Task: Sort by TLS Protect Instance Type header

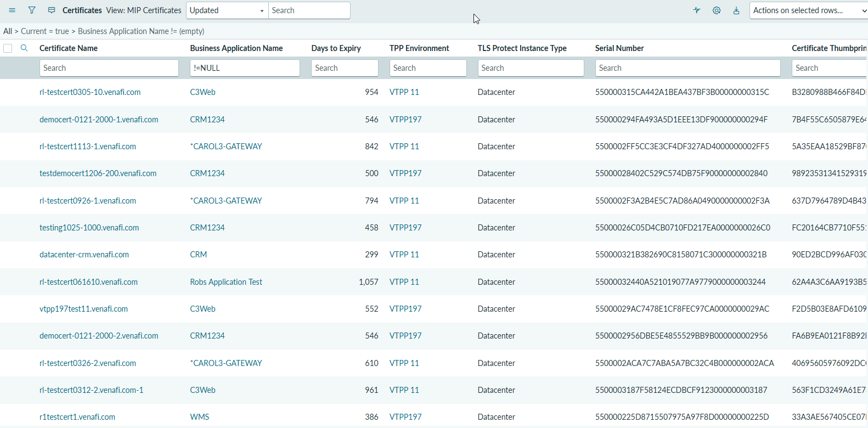Action: point(522,48)
